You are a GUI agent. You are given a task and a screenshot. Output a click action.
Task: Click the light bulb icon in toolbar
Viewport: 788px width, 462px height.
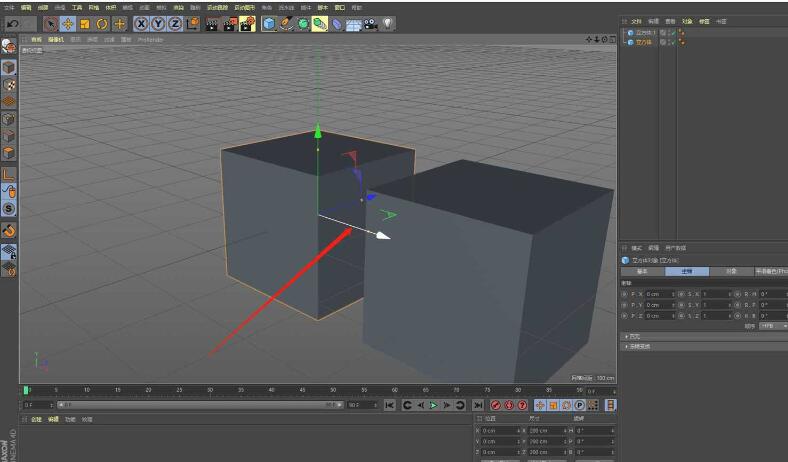(x=387, y=23)
